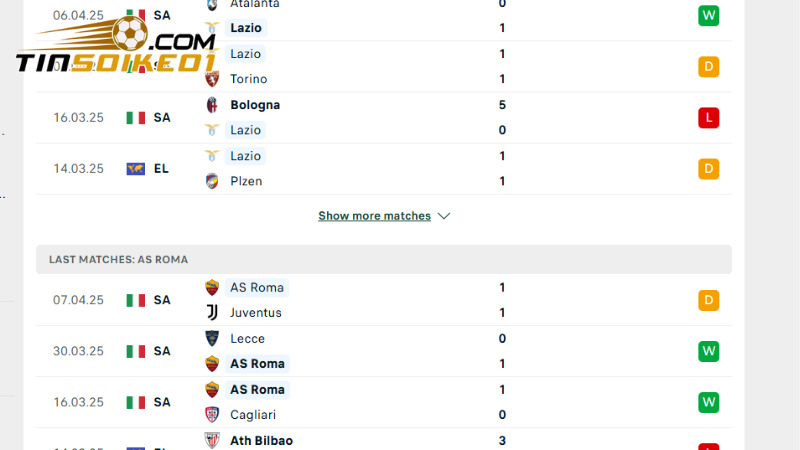This screenshot has width=800, height=450.
Task: Click the Europa League flag icon
Action: [136, 169]
